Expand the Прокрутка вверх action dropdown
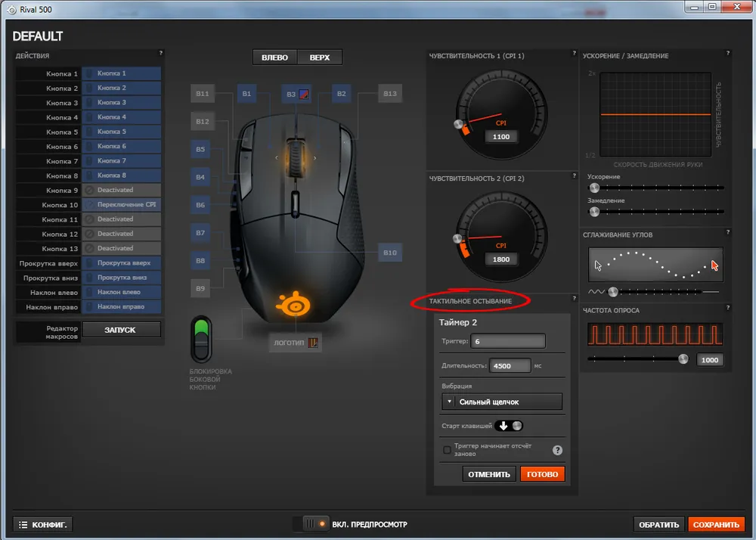The image size is (756, 540). pyautogui.click(x=122, y=263)
